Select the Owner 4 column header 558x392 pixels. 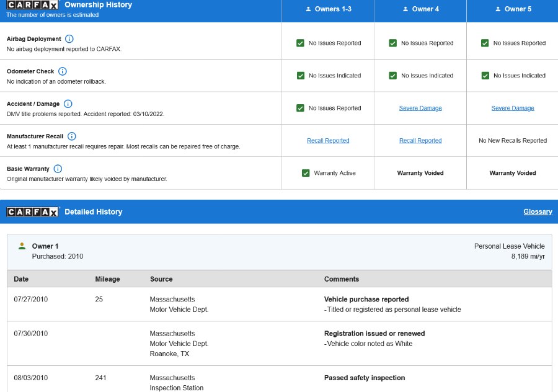tap(420, 11)
